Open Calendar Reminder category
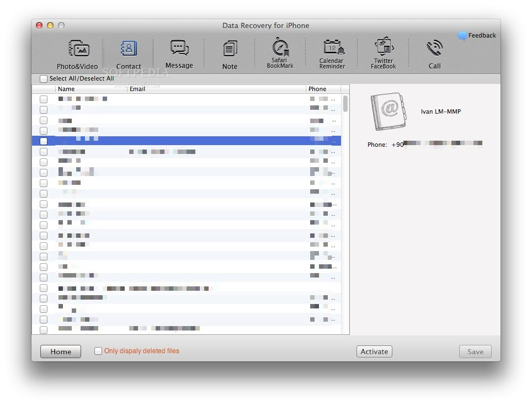 point(332,54)
